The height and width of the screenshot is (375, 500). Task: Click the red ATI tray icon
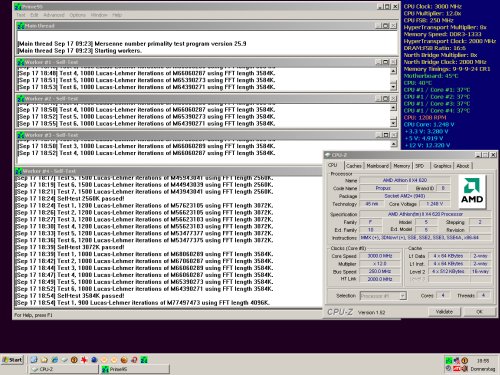(457, 369)
